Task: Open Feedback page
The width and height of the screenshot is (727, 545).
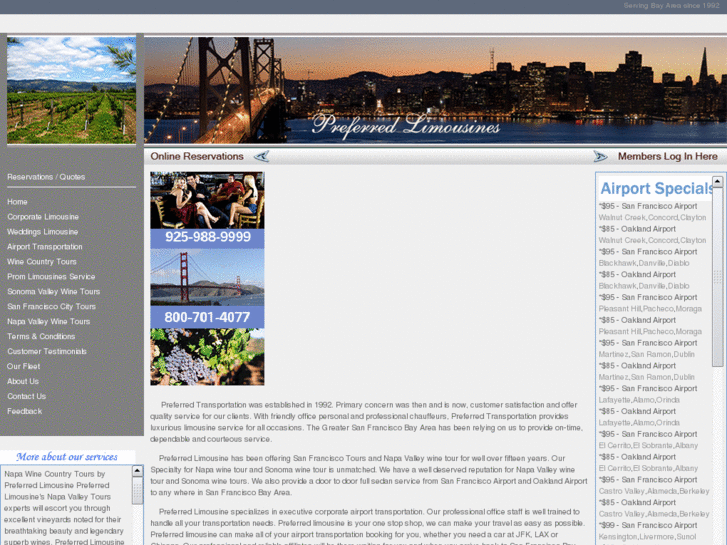Action: [x=25, y=411]
